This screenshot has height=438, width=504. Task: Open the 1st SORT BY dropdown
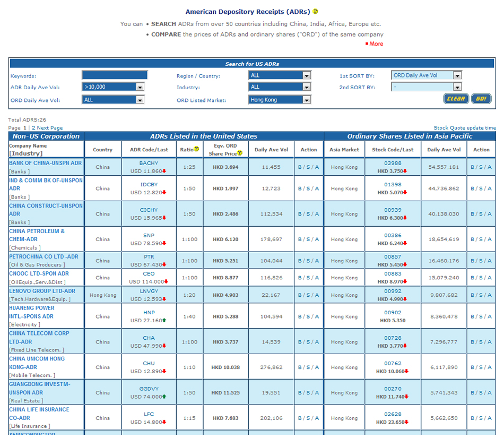pos(427,75)
